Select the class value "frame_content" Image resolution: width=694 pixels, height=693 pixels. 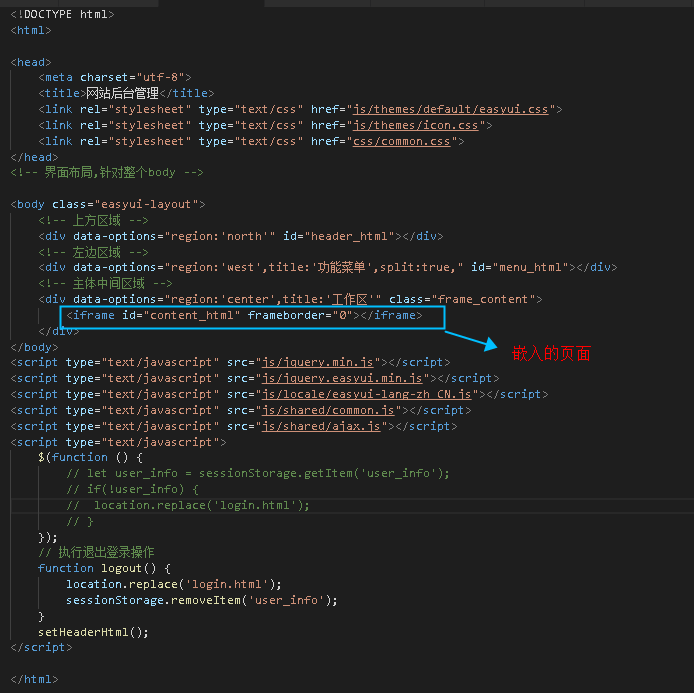click(483, 299)
